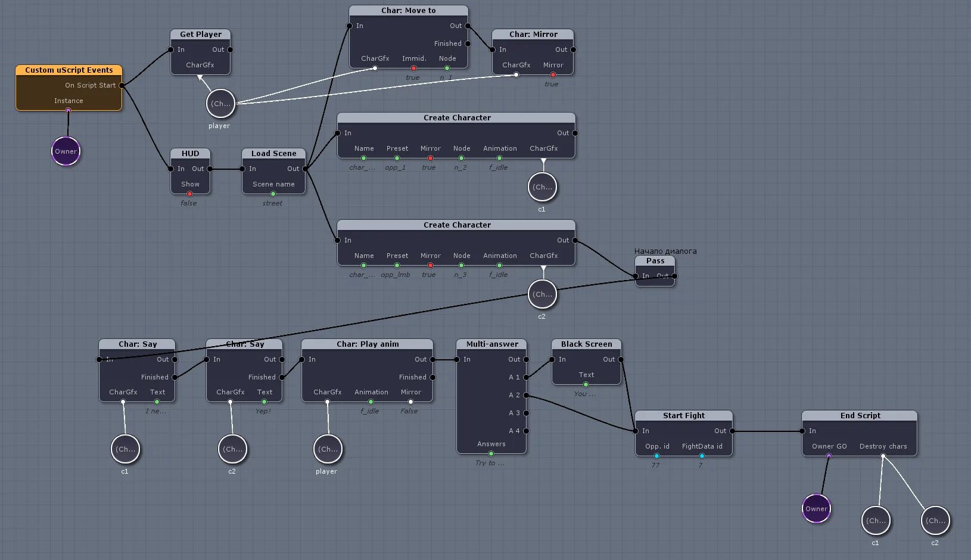Viewport: 971px width, 560px height.
Task: Click the 'False' Mirror value under Char: Play anim
Action: 409,411
